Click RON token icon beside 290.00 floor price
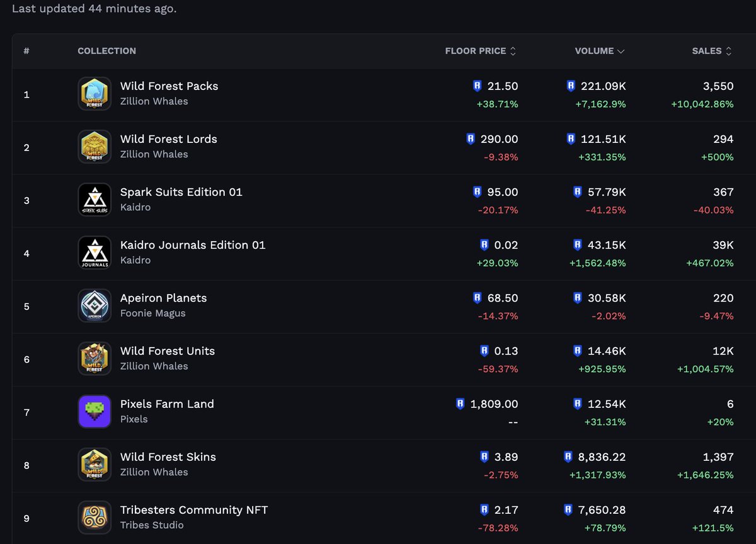756x544 pixels. coord(470,139)
